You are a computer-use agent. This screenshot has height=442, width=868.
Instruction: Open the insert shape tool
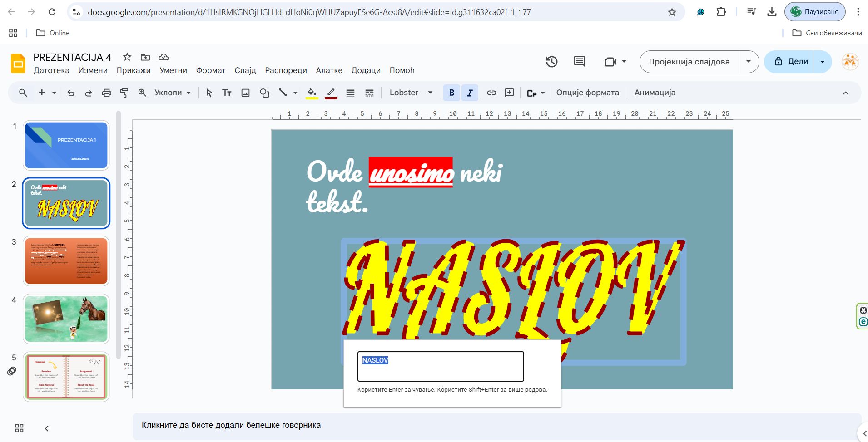pos(264,93)
